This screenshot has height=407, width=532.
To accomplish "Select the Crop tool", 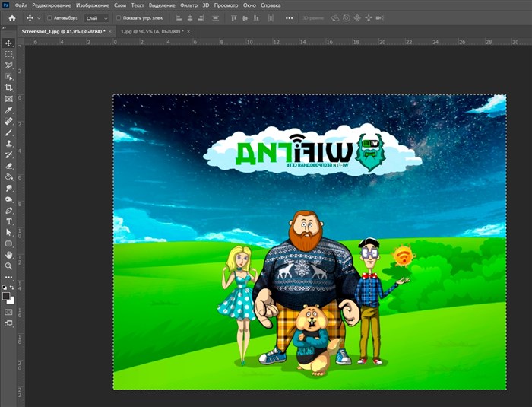I will pyautogui.click(x=9, y=87).
